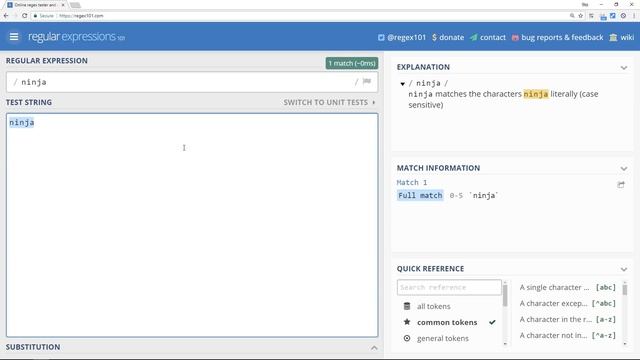Click the secure lock icon in address bar
640x360 pixels.
[35, 16]
